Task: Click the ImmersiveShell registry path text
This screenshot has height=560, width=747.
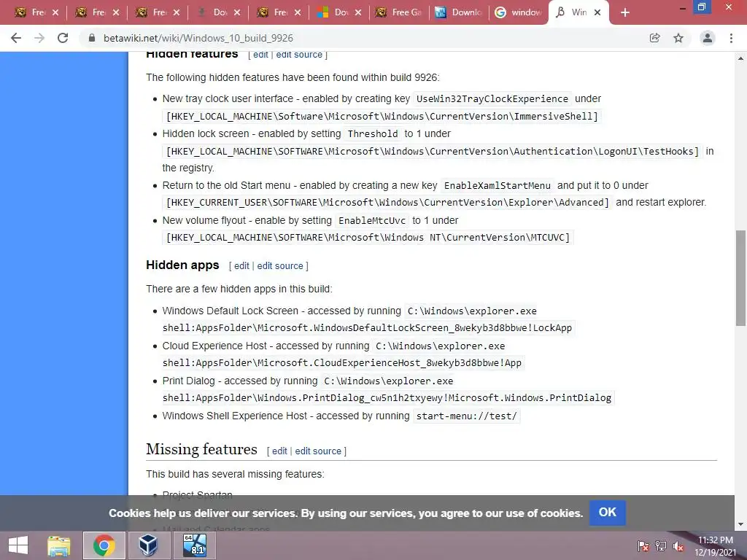Action: pyautogui.click(x=382, y=116)
